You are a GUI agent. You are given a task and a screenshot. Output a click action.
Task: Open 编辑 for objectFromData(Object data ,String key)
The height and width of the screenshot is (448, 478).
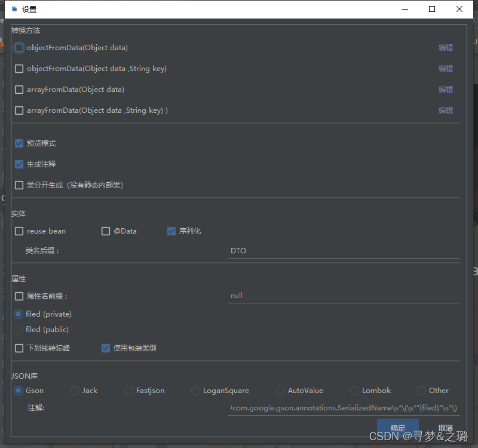pyautogui.click(x=445, y=69)
